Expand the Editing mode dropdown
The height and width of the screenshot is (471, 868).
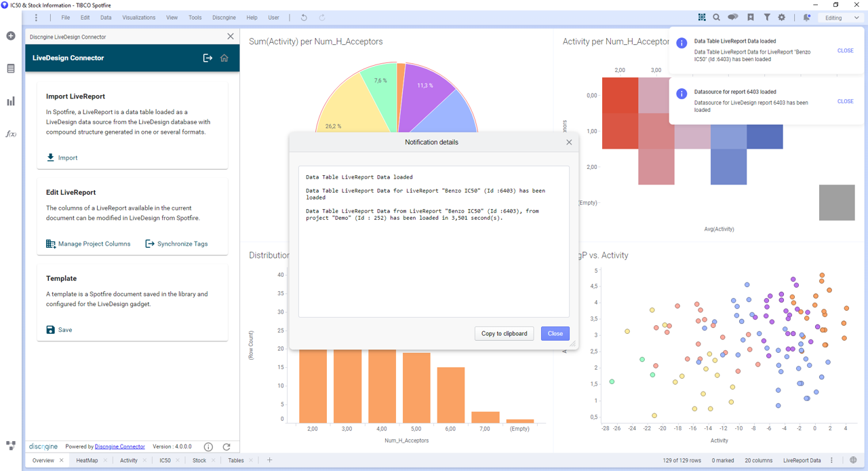(842, 18)
